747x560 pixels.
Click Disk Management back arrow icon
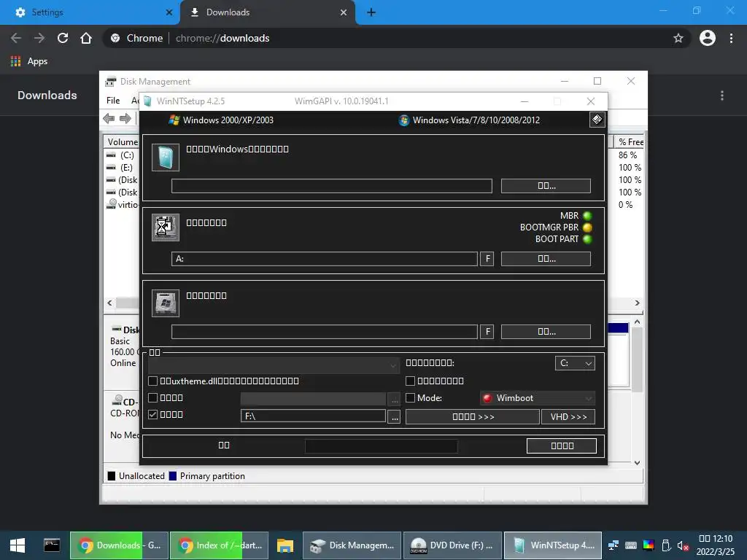coord(109,119)
